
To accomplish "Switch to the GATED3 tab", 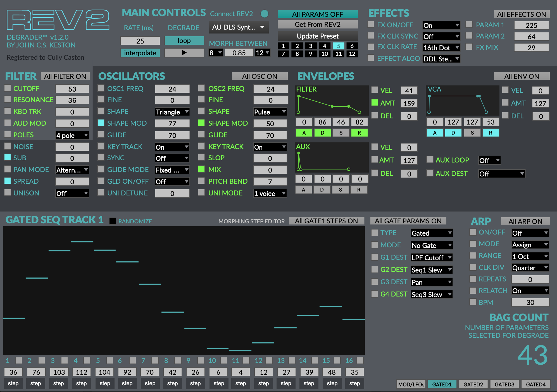I will pos(504,384).
